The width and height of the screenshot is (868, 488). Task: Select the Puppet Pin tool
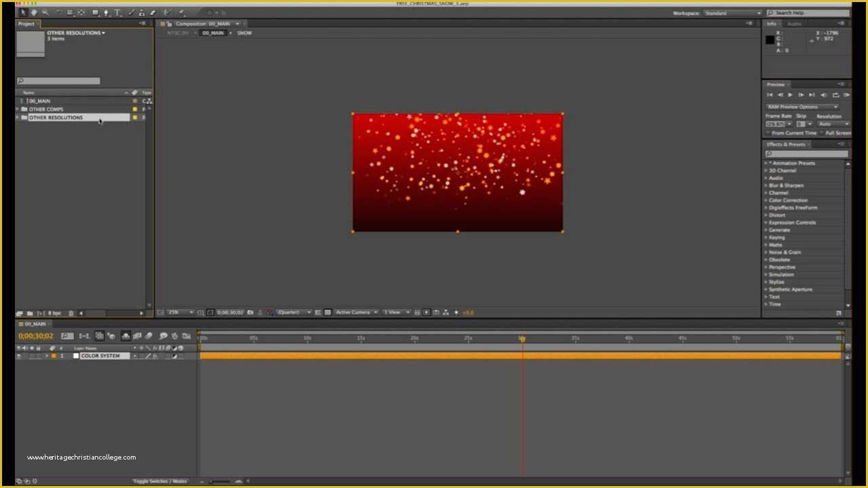[x=182, y=13]
